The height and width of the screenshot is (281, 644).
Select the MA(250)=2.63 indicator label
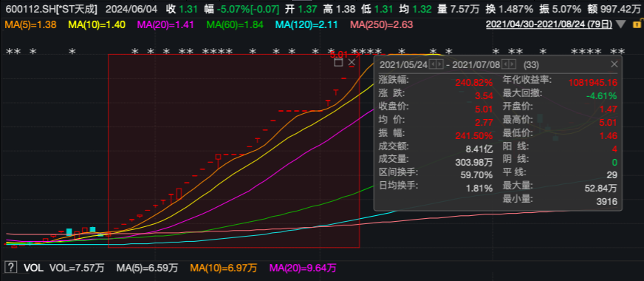pos(381,24)
